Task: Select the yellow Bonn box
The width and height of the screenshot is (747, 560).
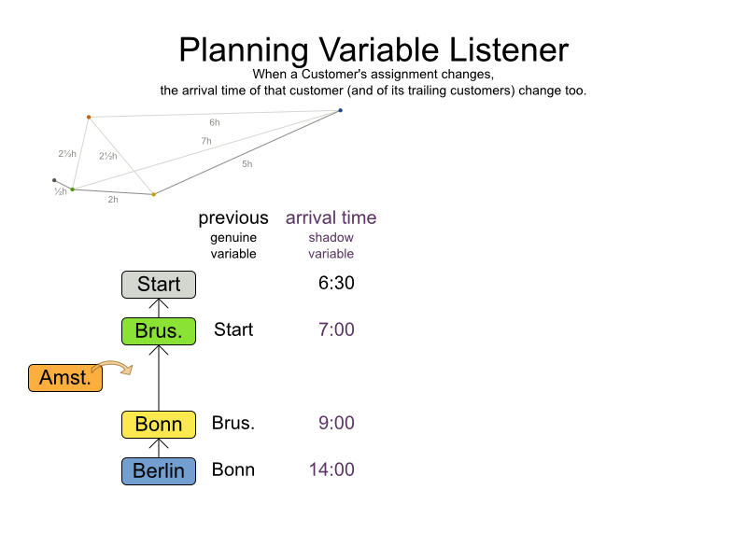Action: (159, 424)
